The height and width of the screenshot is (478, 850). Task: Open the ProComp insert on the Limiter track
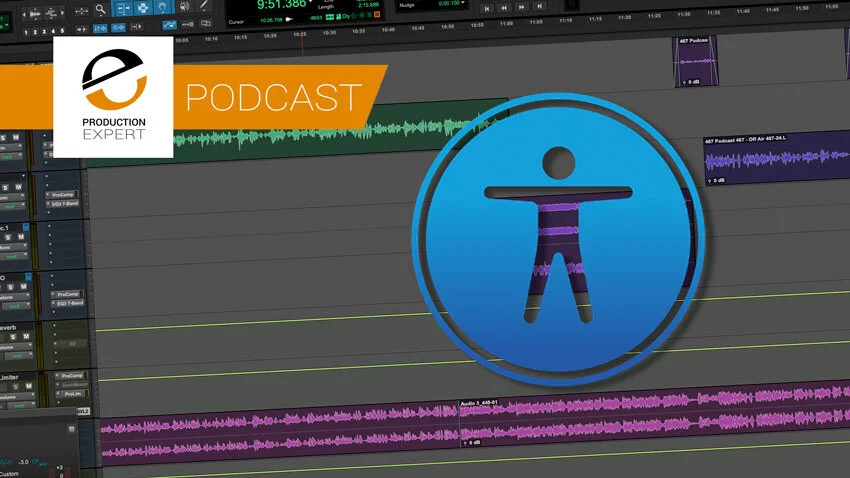[x=73, y=376]
